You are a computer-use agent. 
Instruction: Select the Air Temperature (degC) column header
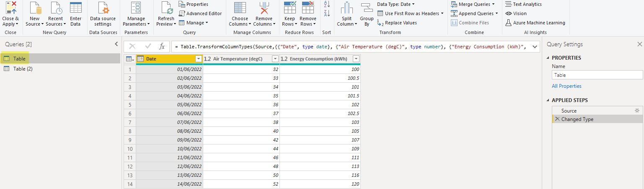238,59
